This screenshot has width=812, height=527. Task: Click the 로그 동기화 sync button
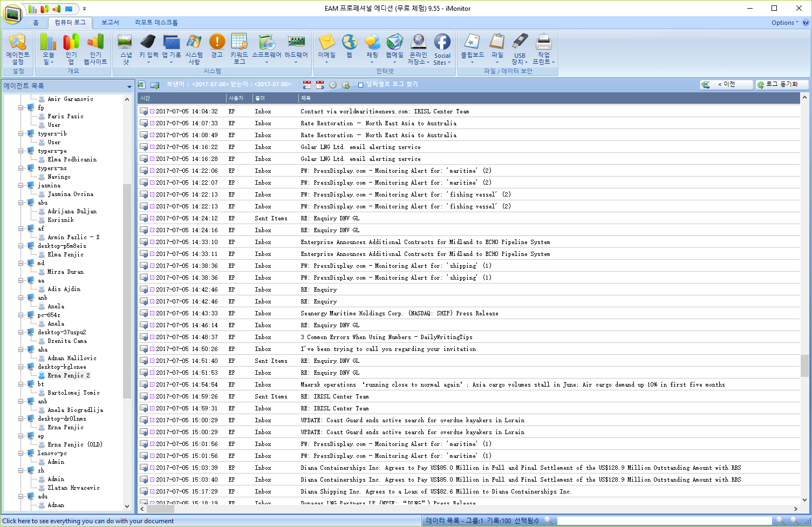781,84
